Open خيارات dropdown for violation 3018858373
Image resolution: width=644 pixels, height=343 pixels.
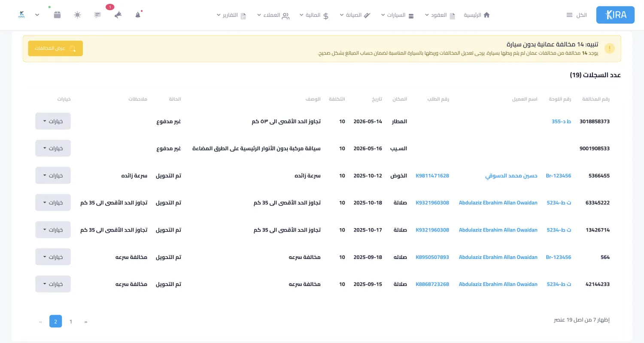(53, 121)
